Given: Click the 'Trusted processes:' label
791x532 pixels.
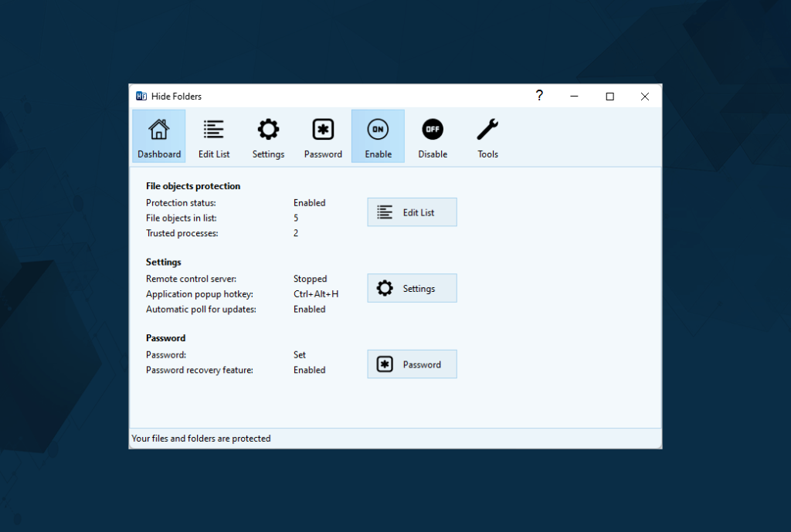Looking at the screenshot, I should click(182, 233).
